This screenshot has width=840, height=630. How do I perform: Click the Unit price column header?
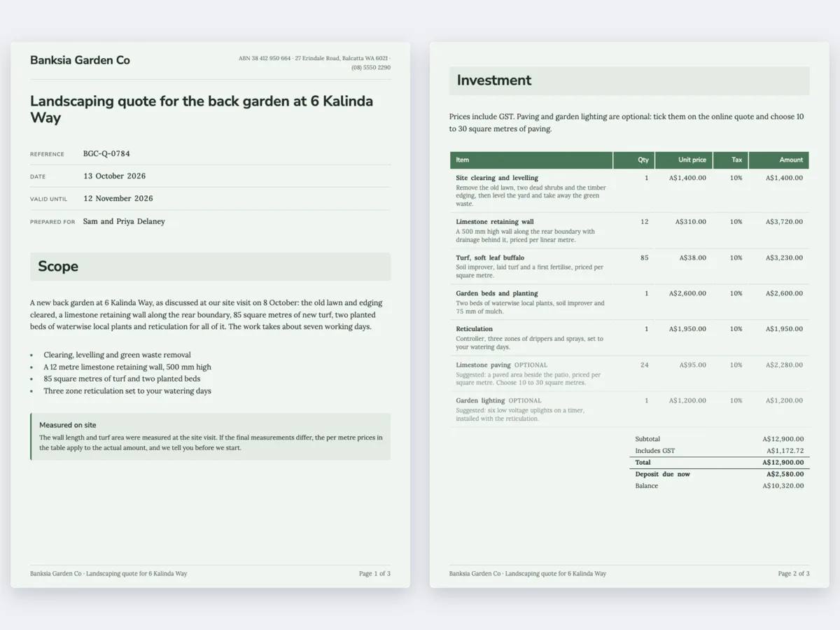point(684,160)
